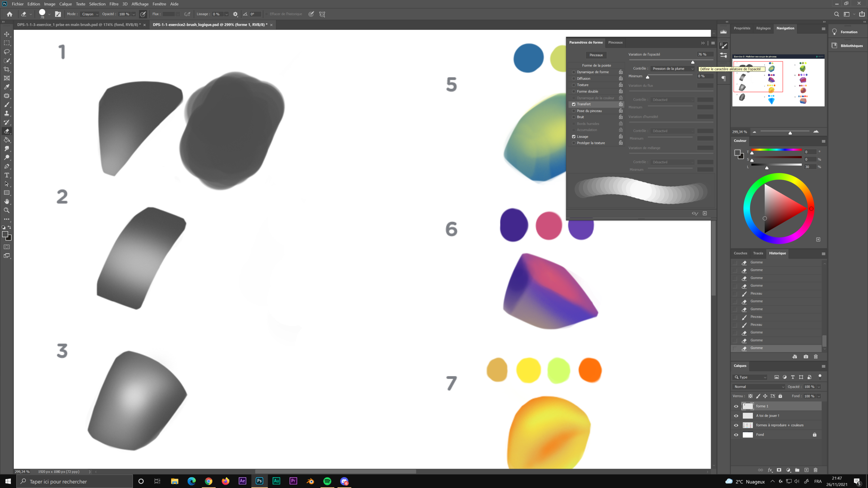Disable the Transfert checkbox
The width and height of the screenshot is (868, 488).
coord(574,104)
